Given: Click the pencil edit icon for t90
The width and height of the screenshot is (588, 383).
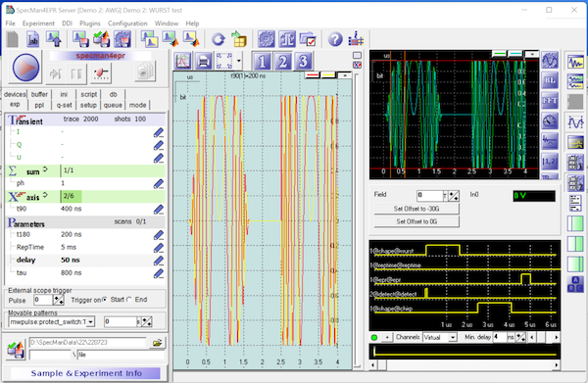Looking at the screenshot, I should coord(159,209).
